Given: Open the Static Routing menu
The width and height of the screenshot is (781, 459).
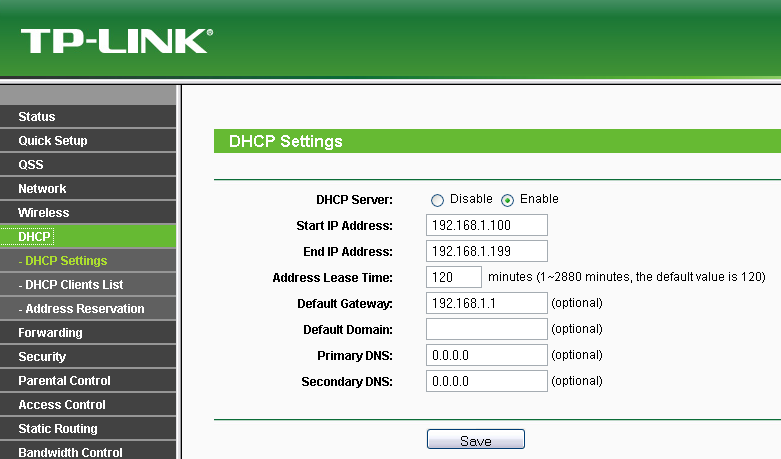Looking at the screenshot, I should [88, 428].
